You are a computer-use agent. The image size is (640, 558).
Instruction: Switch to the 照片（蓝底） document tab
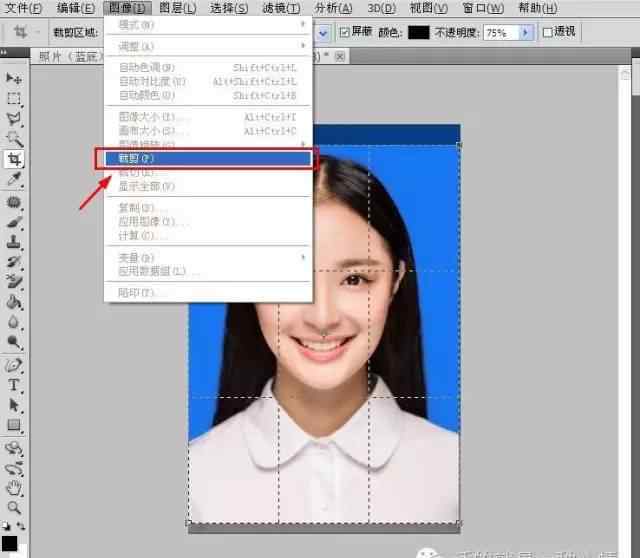pyautogui.click(x=71, y=57)
